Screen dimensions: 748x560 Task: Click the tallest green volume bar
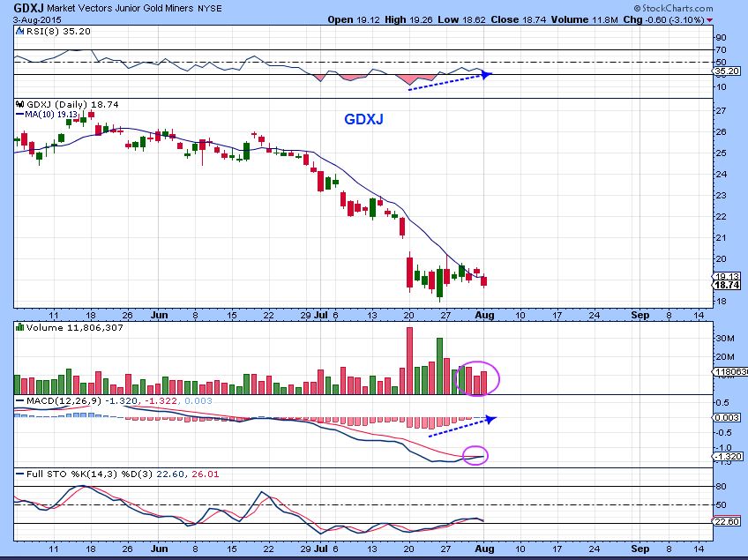439,366
